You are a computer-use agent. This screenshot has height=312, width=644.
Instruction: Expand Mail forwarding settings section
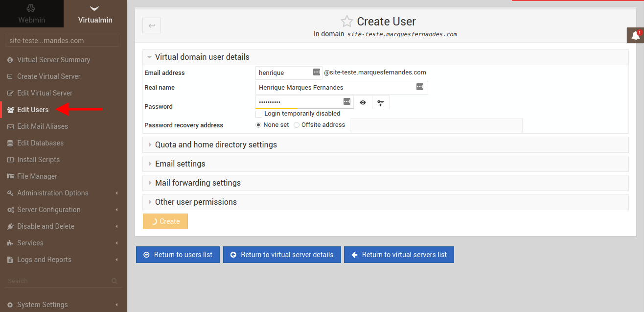[385, 183]
